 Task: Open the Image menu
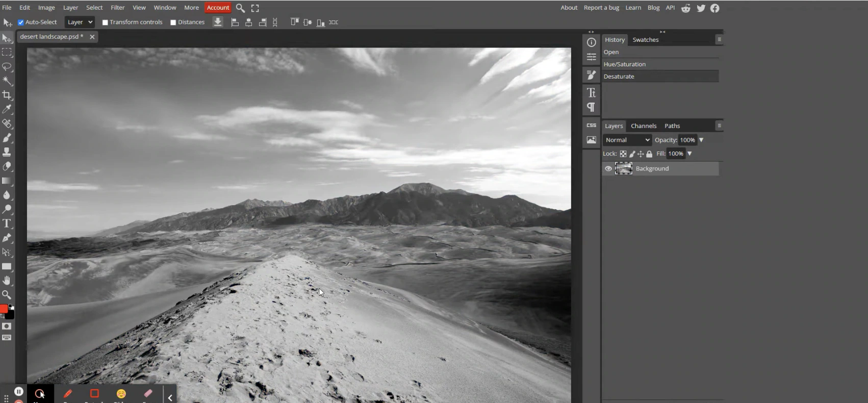[46, 8]
